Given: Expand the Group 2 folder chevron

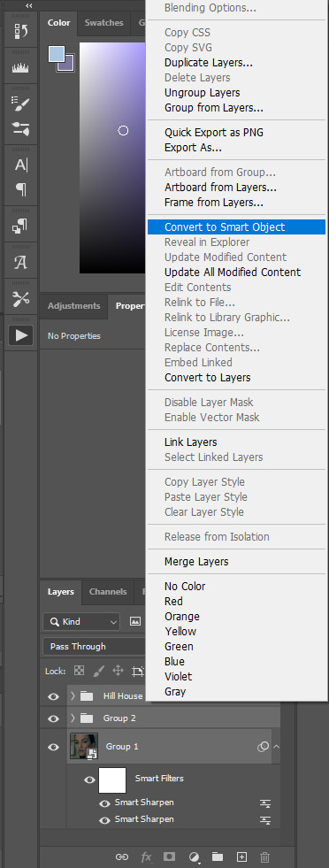Looking at the screenshot, I should [73, 718].
